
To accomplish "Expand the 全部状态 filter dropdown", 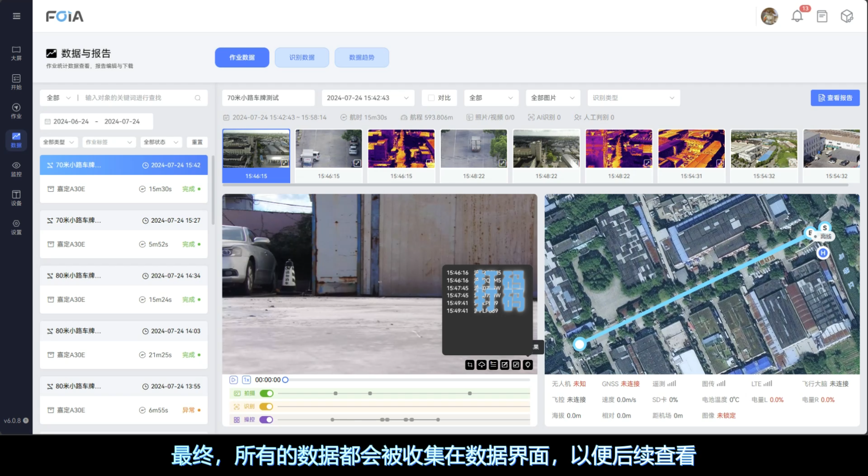I will click(x=161, y=142).
